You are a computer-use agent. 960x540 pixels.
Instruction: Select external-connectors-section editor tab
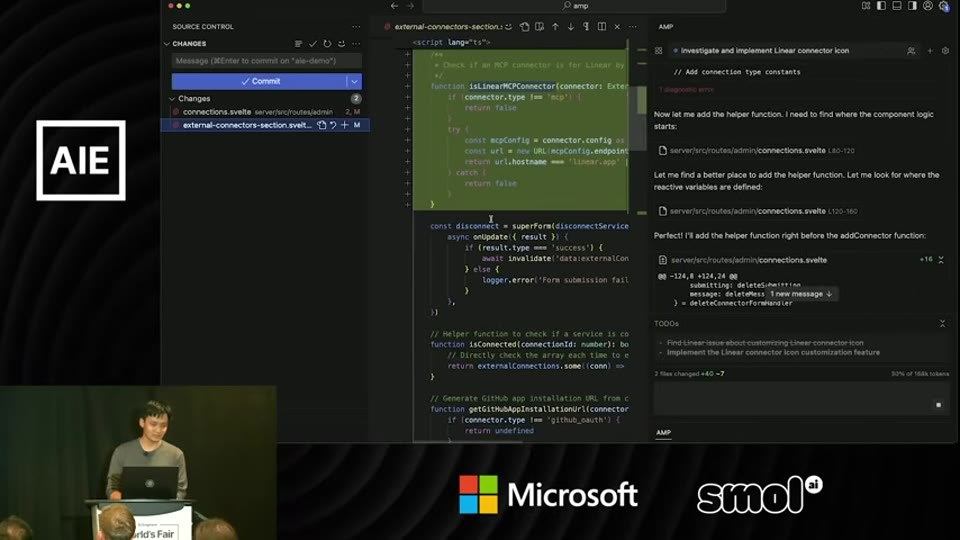446,27
